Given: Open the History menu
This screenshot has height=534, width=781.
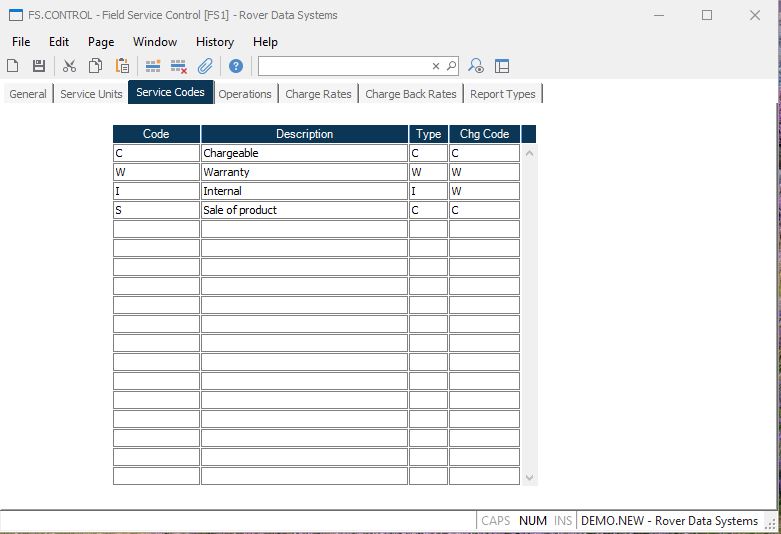Looking at the screenshot, I should click(214, 42).
